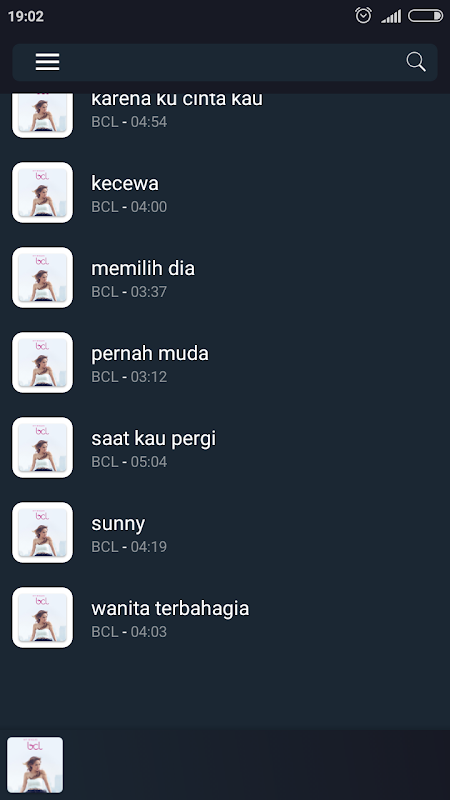Image resolution: width=450 pixels, height=800 pixels.
Task: Play the song memilih dia
Action: coord(225,278)
